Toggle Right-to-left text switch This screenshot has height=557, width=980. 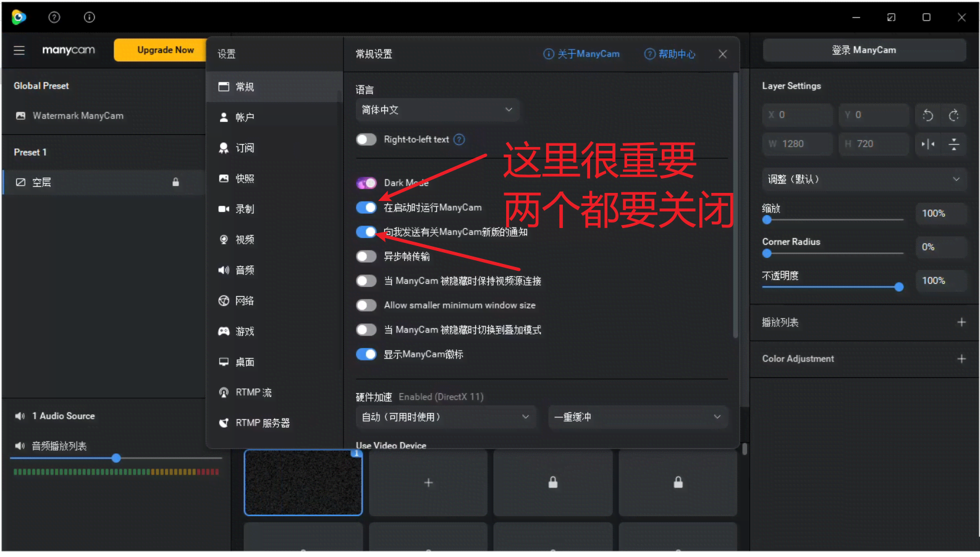366,139
